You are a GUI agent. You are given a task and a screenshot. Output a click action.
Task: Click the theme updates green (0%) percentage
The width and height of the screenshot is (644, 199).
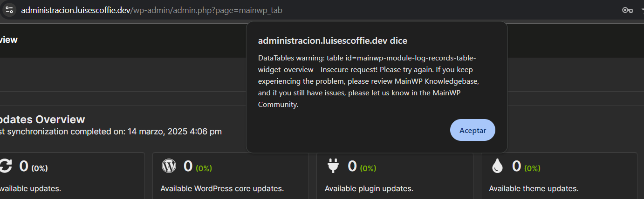coord(532,168)
